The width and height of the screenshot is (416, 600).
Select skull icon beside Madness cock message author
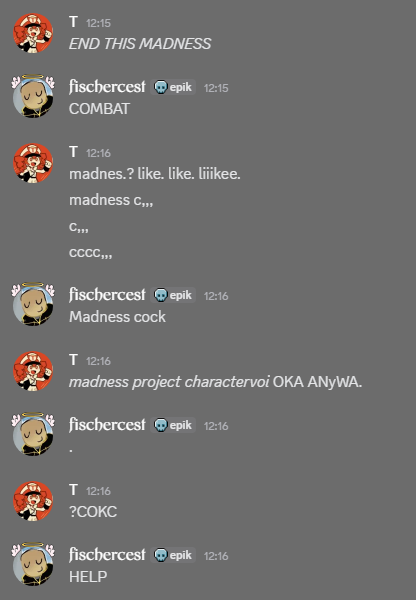(161, 295)
